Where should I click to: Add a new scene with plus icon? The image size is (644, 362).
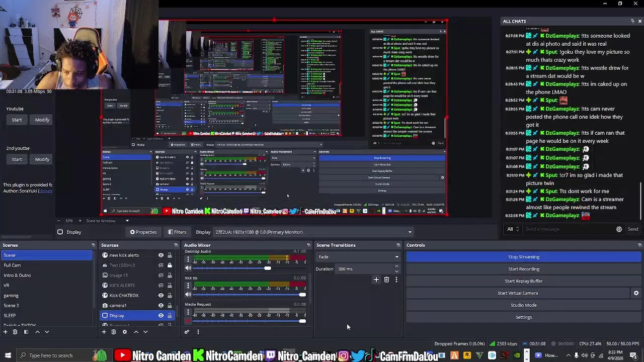point(5,332)
